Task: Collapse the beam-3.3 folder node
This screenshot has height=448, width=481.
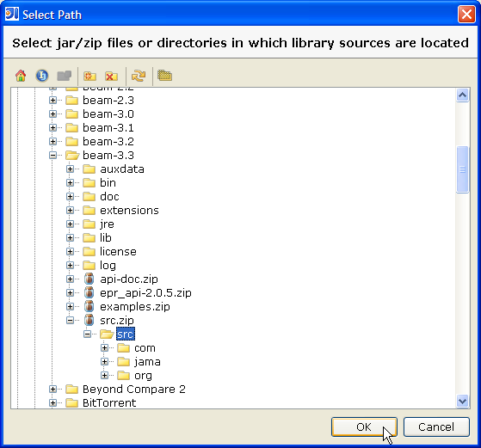Action: (x=52, y=155)
